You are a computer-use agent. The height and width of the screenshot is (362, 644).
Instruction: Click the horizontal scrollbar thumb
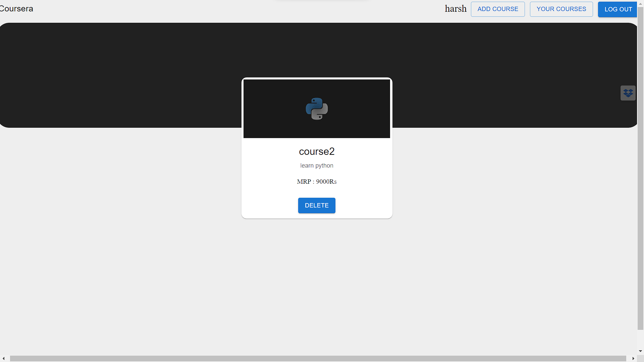tap(312, 358)
